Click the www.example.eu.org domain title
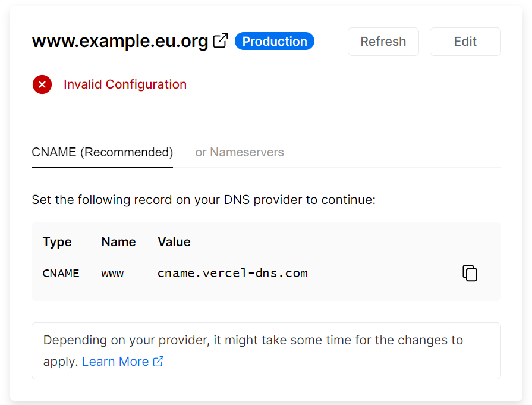This screenshot has width=532, height=405. 119,41
